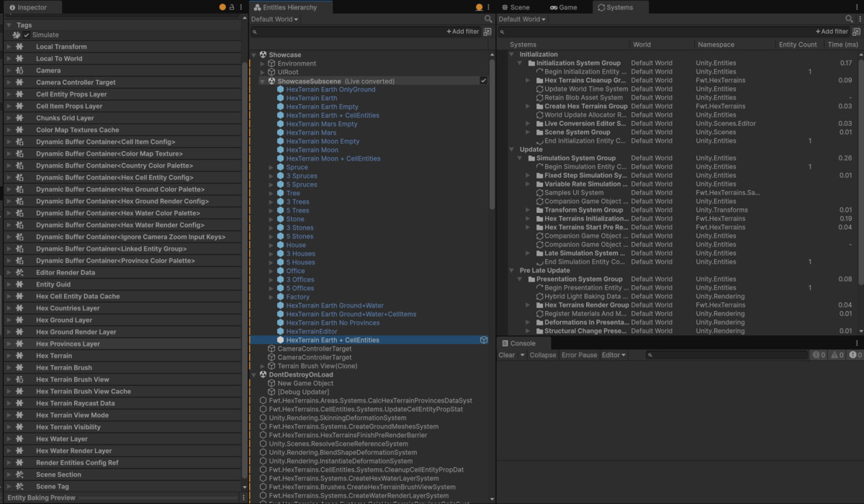Click Add filter in the Systems panel
The height and width of the screenshot is (504, 864).
tap(834, 31)
